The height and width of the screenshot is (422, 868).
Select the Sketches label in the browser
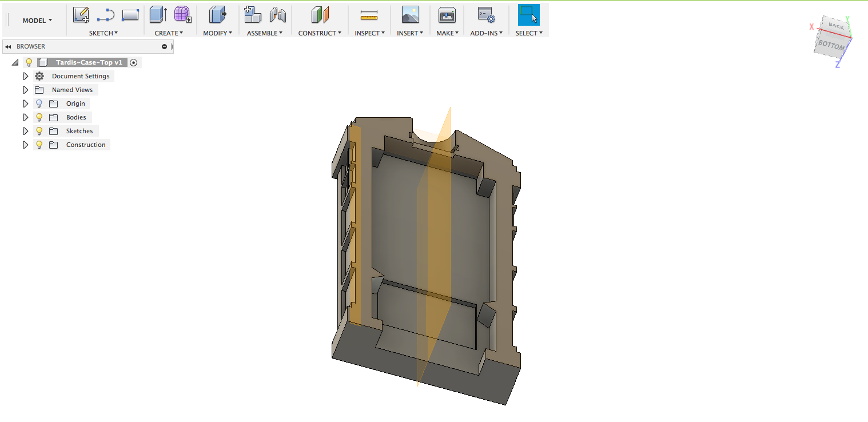click(79, 131)
